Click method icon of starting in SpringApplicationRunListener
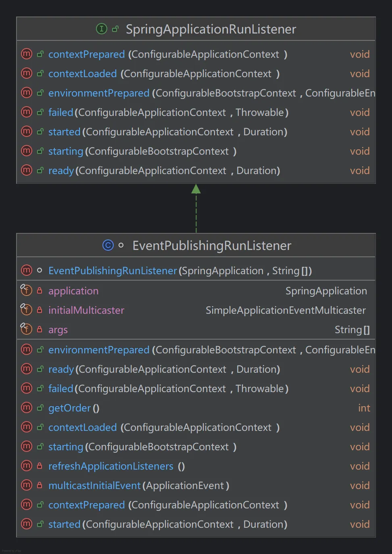 point(27,151)
